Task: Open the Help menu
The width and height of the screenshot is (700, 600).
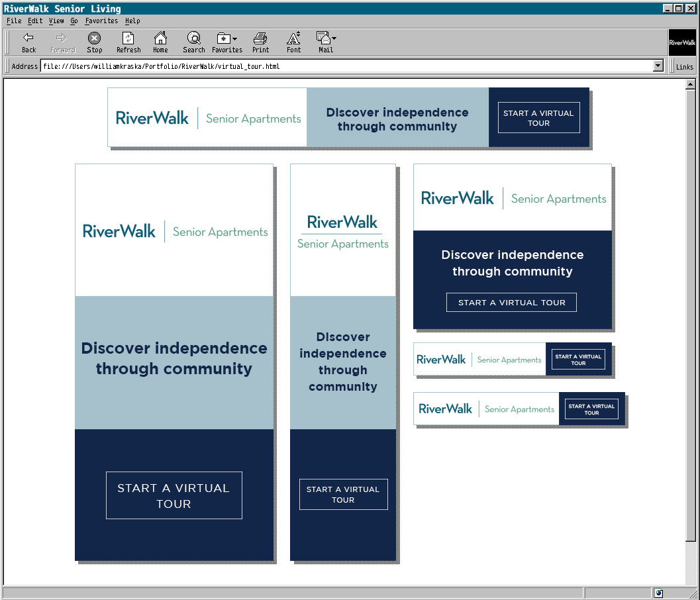Action: tap(132, 21)
